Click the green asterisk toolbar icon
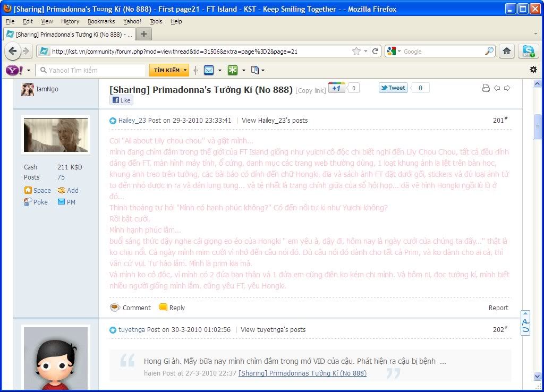This screenshot has height=392, width=544. click(x=233, y=70)
